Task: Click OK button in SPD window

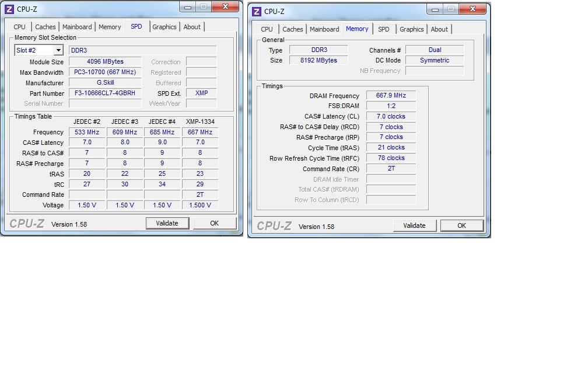Action: tap(215, 223)
